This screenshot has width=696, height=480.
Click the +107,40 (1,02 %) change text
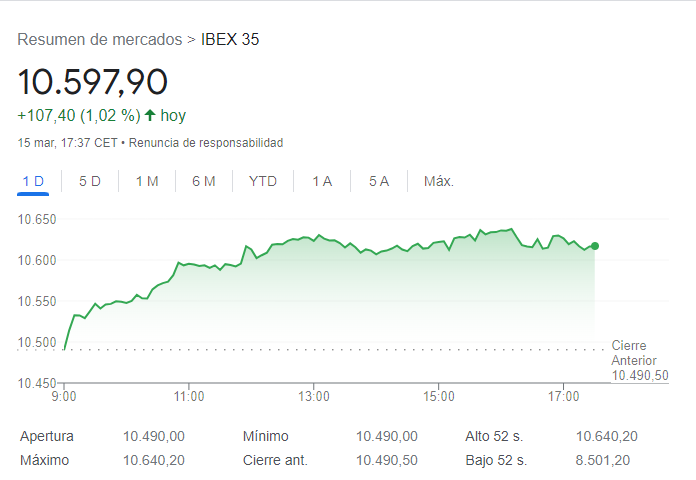(x=78, y=115)
